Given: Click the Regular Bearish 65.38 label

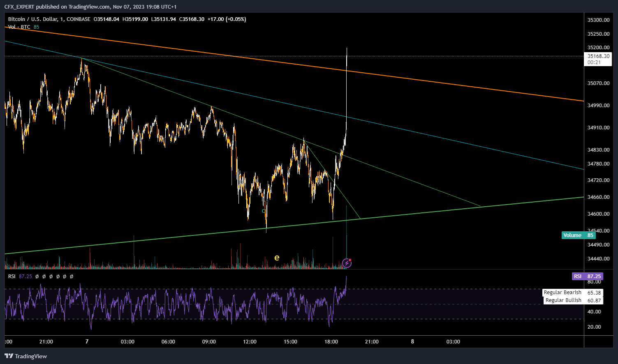Looking at the screenshot, I should (573, 293).
